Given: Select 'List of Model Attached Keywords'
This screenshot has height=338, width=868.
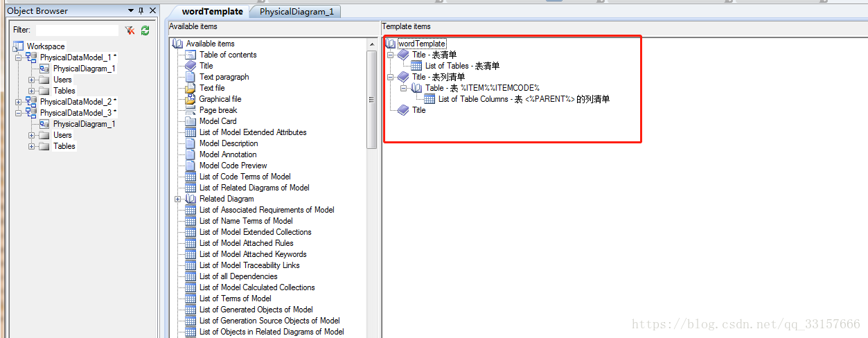Looking at the screenshot, I should [x=253, y=254].
